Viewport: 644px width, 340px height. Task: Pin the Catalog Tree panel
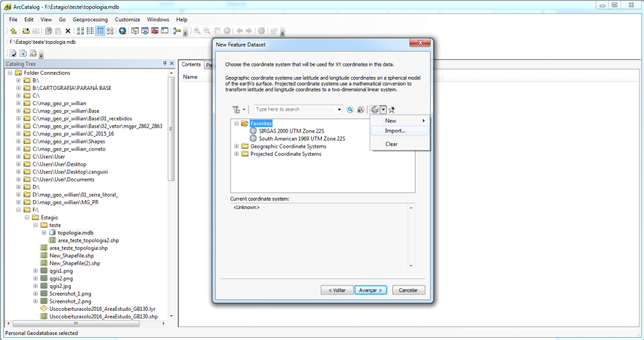coord(165,64)
